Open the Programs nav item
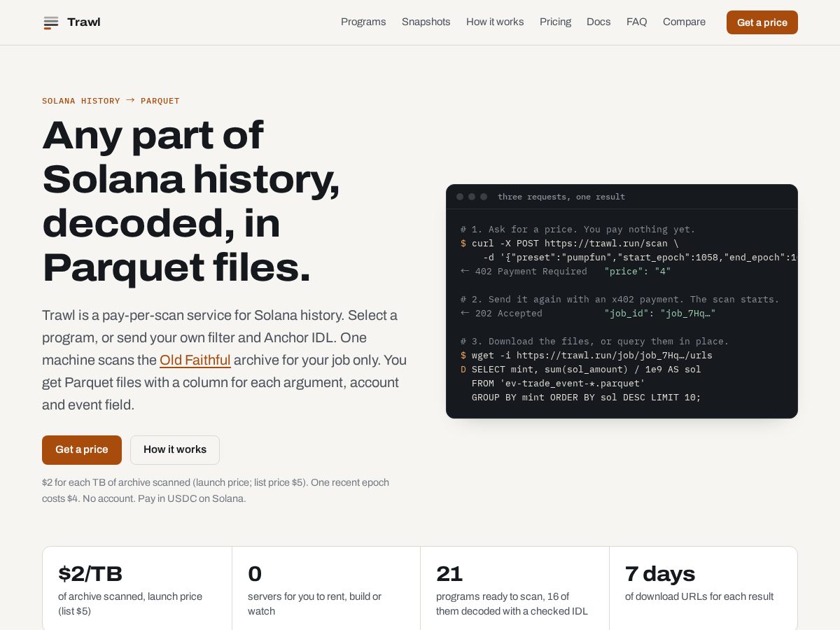This screenshot has width=840, height=630. coord(363,22)
